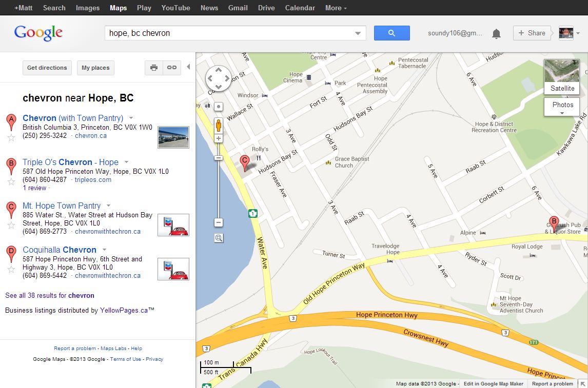Star the Triple O's Chevron result
Screen dimensions: 588x388
[11, 181]
